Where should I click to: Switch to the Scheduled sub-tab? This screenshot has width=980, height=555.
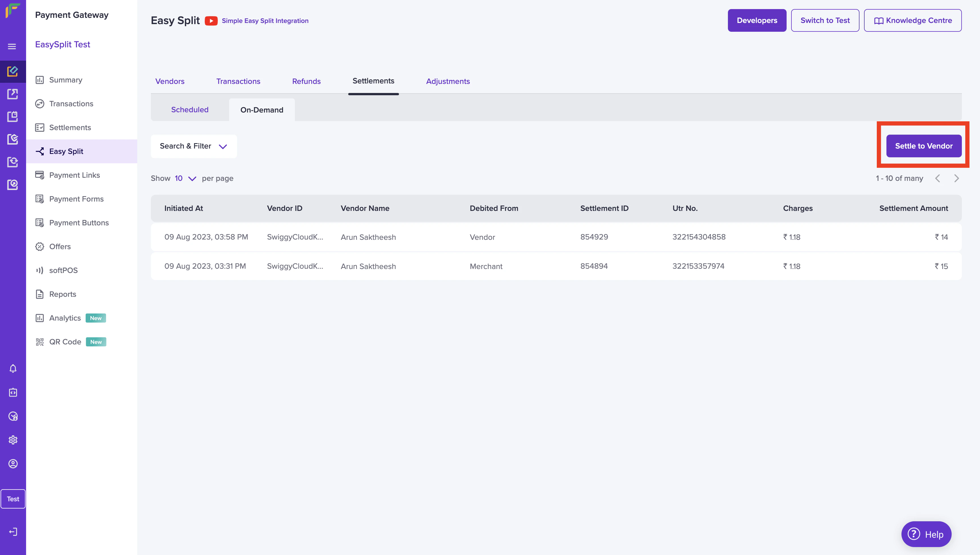click(189, 110)
